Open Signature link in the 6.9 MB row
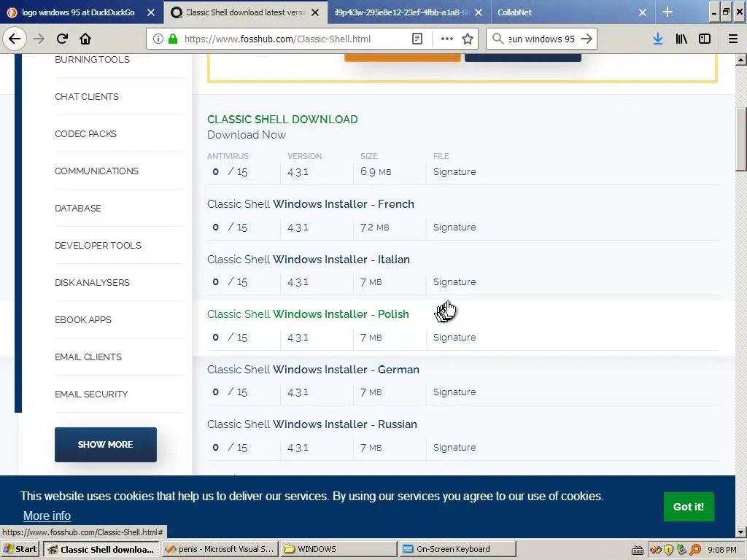The image size is (747, 560). [x=454, y=172]
